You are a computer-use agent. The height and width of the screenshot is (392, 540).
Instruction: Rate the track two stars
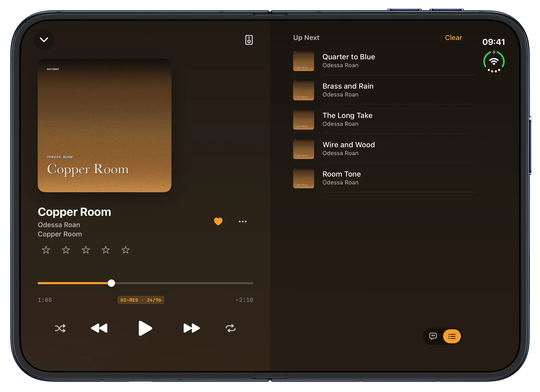click(x=66, y=250)
